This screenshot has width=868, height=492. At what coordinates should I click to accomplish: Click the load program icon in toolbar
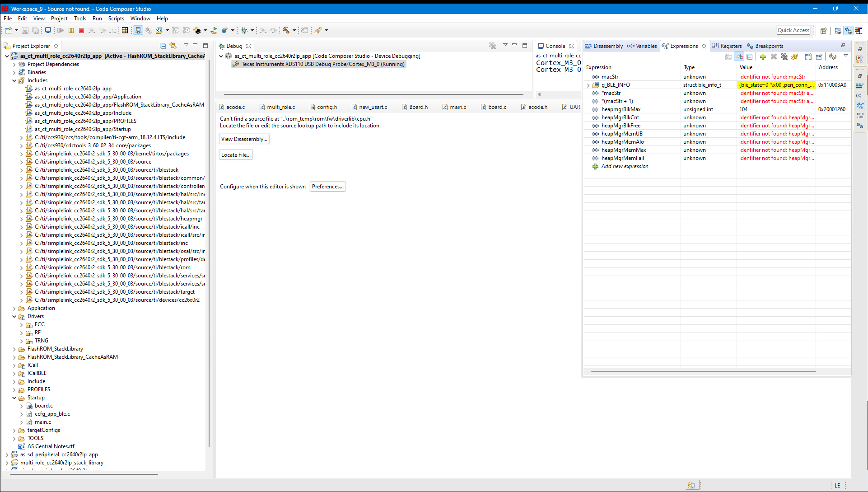[x=159, y=30]
